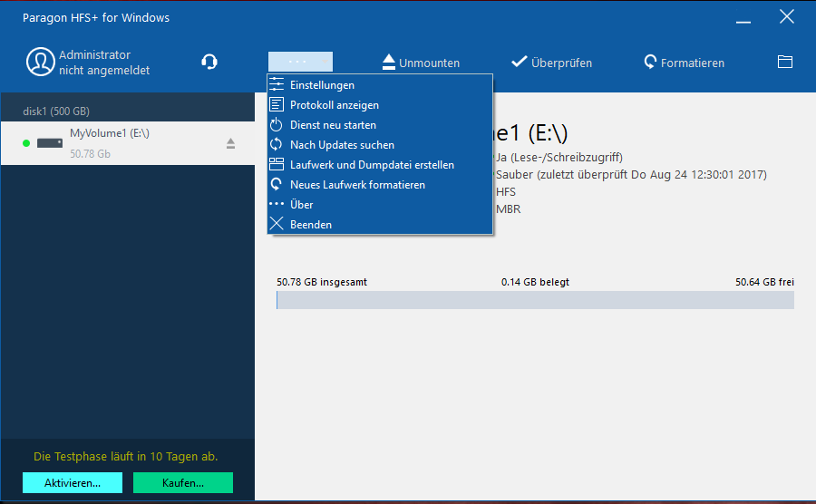
Task: Click Formatieren in the toolbar
Action: 684,63
